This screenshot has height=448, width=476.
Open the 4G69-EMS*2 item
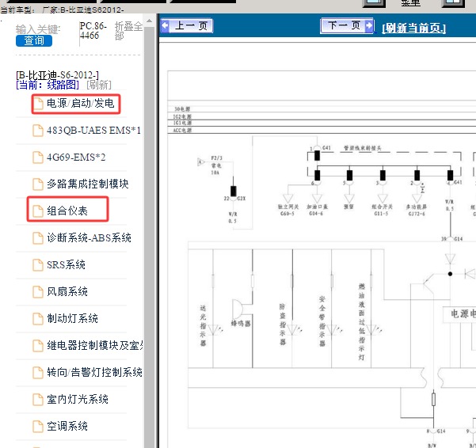tap(76, 158)
